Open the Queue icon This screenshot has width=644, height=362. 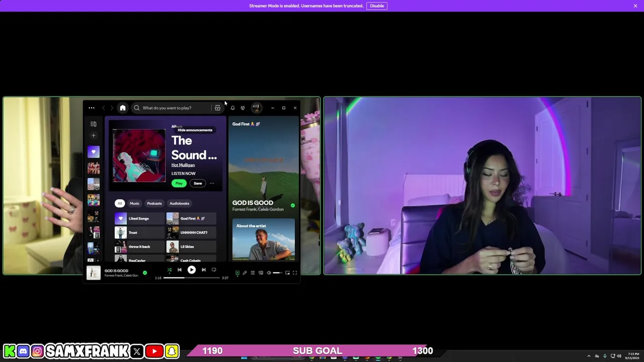pyautogui.click(x=253, y=273)
